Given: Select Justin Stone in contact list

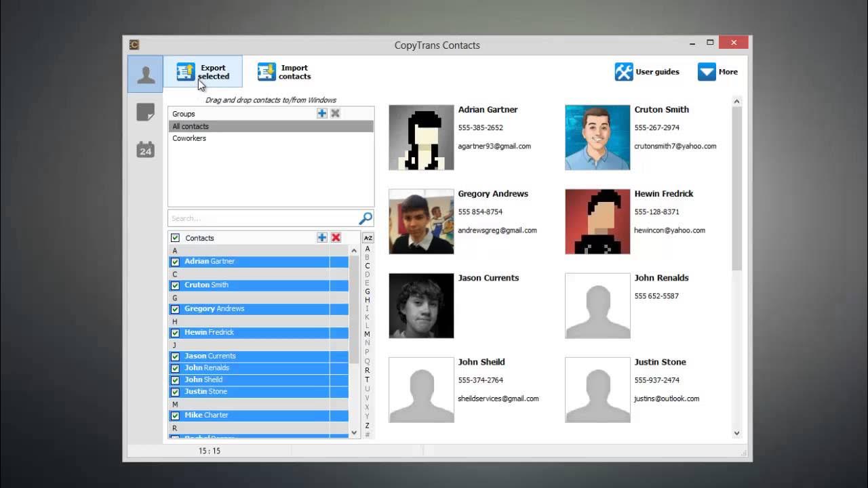Looking at the screenshot, I should click(258, 392).
